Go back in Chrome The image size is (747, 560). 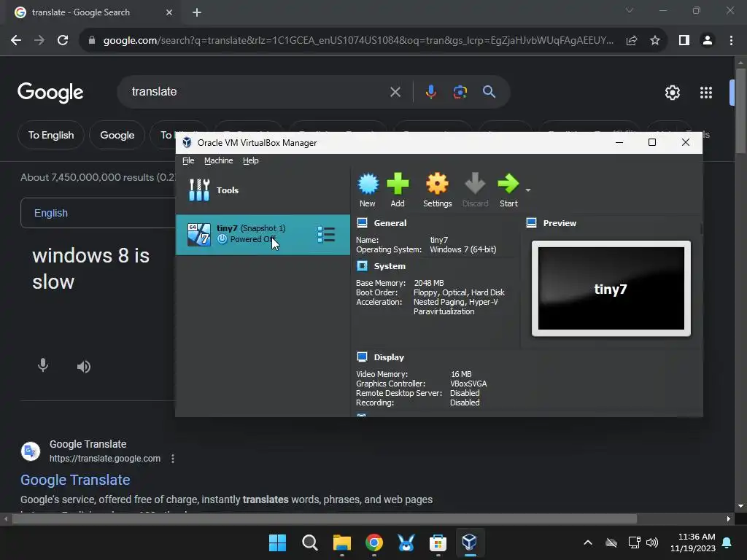tap(16, 41)
